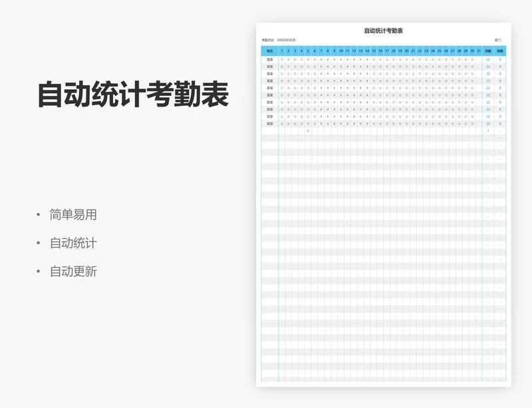Image resolution: width=532 pixels, height=408 pixels.
Task: Select the day 25 column header
Action: tap(440, 51)
